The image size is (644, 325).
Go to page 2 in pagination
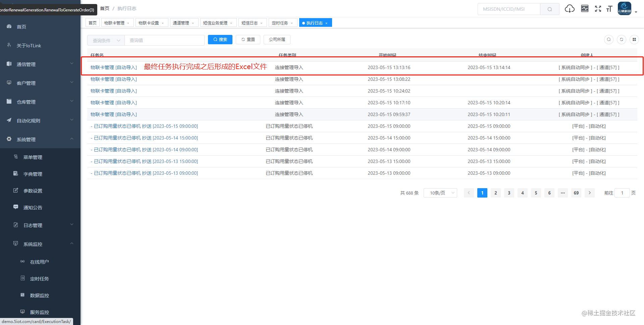[496, 193]
